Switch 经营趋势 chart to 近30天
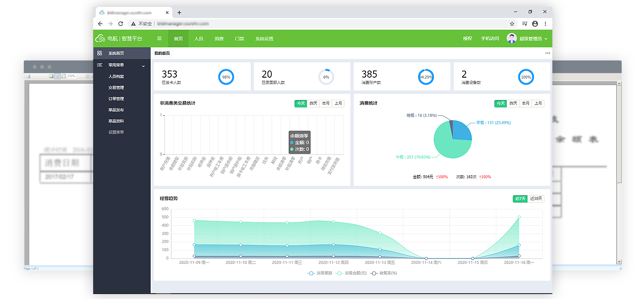This screenshot has height=299, width=644. [537, 199]
